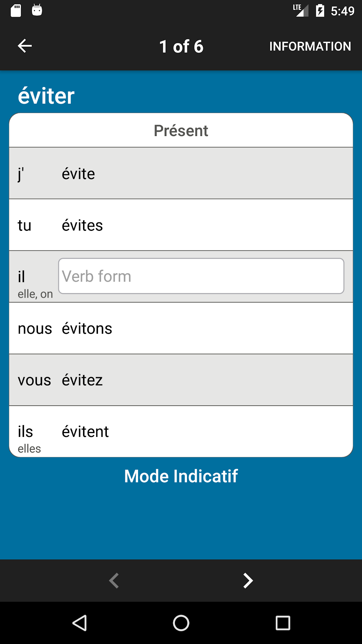This screenshot has width=362, height=644.
Task: Select the 'vous évitez' row
Action: pos(181,380)
